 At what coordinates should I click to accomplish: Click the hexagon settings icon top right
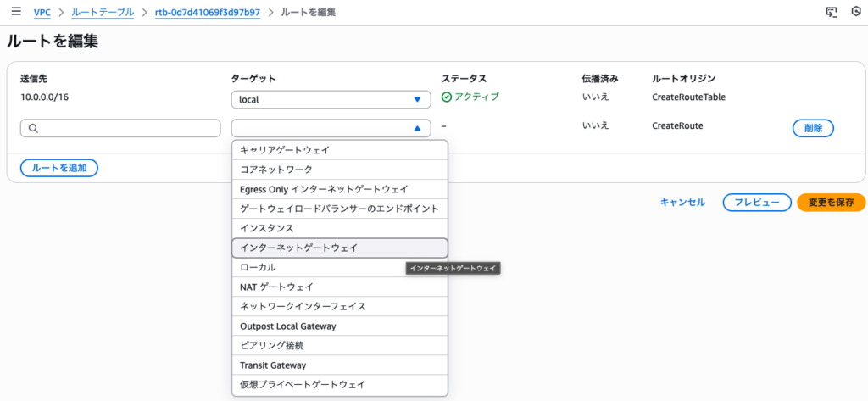(854, 13)
